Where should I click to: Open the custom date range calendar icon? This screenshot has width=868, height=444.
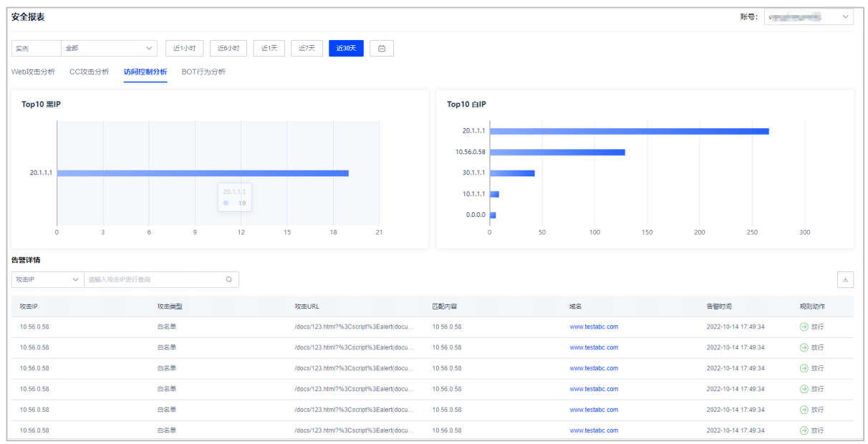[382, 49]
